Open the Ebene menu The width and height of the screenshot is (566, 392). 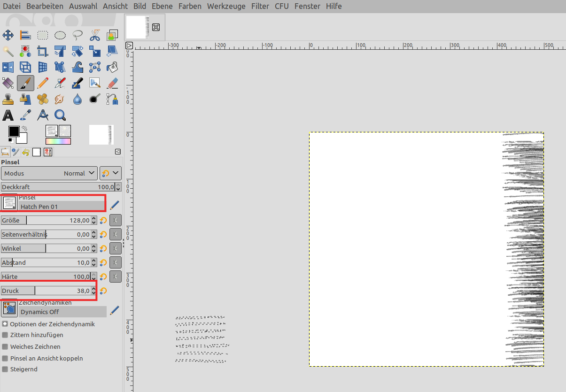162,6
